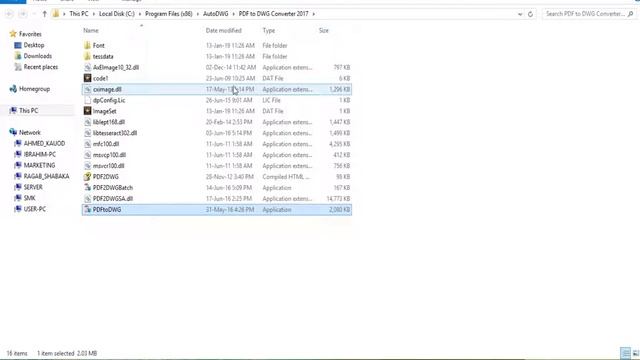This screenshot has height=360, width=640.
Task: Select the msvcp100.dll file name
Action: pos(109,155)
